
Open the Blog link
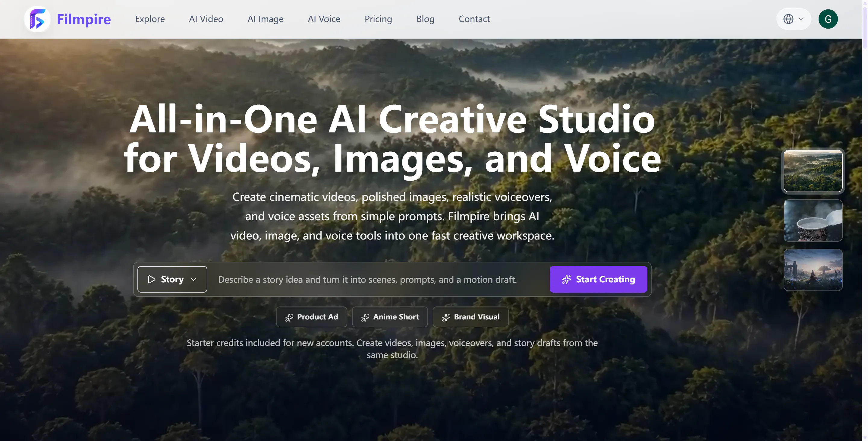(425, 19)
